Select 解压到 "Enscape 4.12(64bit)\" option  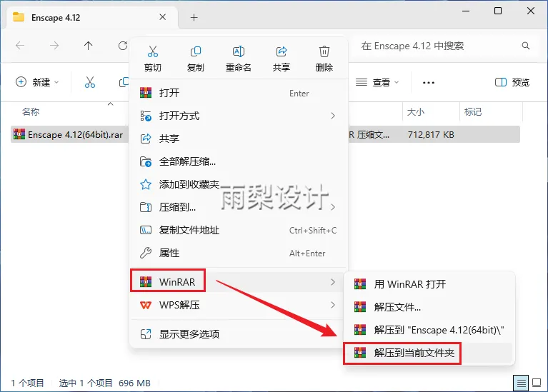click(x=429, y=330)
